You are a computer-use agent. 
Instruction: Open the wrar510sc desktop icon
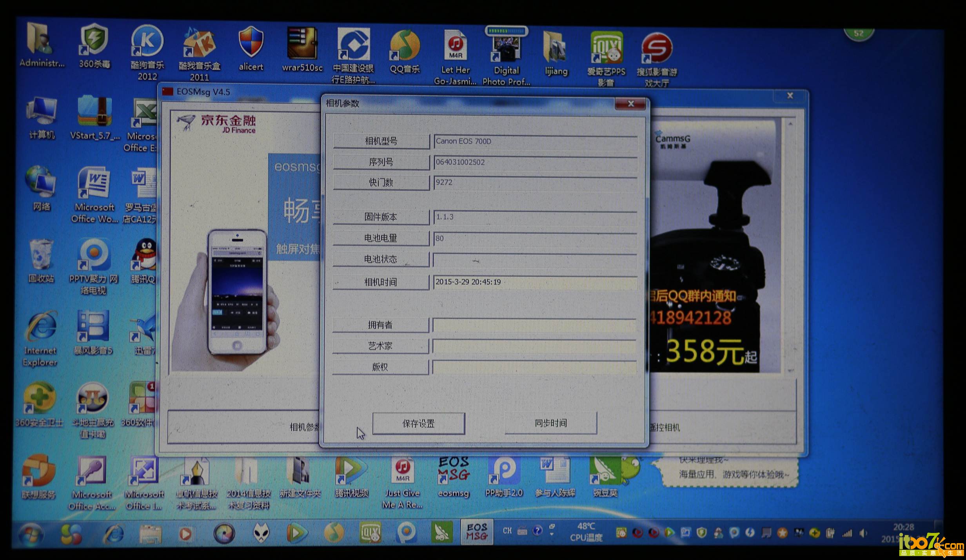click(x=302, y=49)
